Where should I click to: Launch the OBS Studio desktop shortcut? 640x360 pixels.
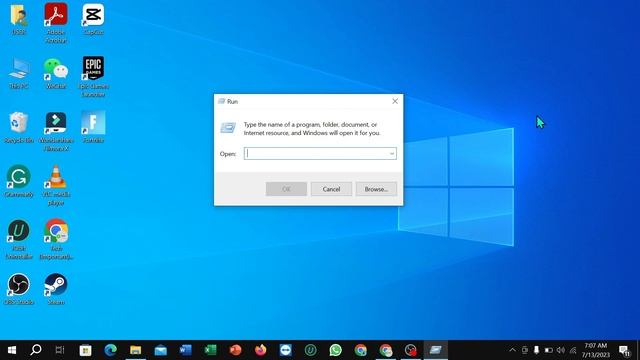19,289
